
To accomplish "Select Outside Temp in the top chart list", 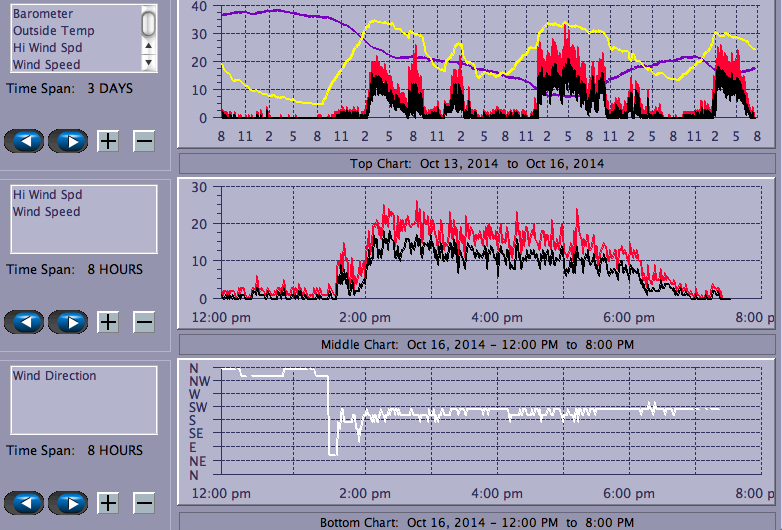I will point(52,31).
